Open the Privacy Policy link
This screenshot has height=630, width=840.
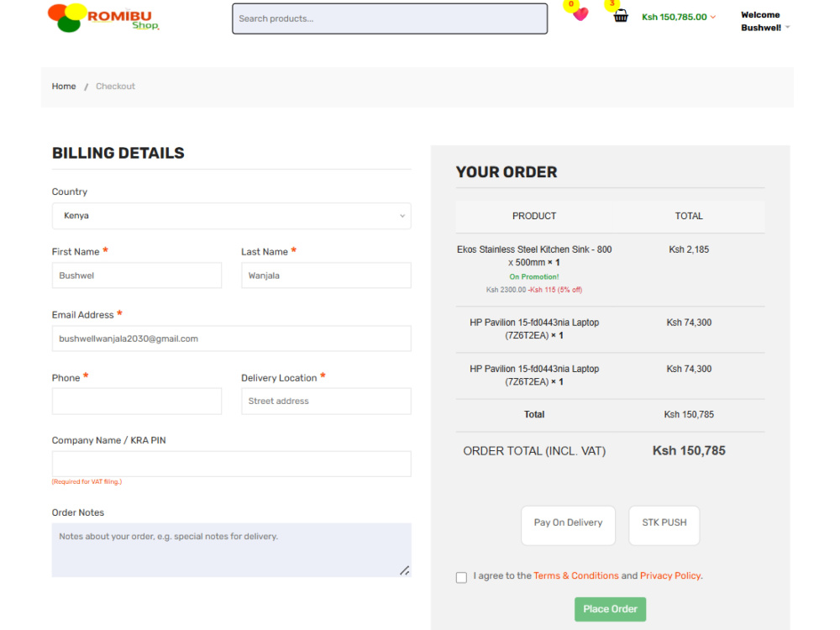670,576
